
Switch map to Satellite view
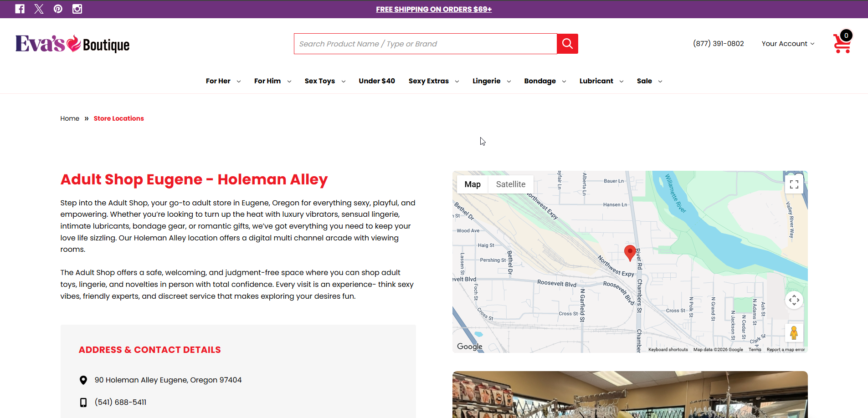[511, 184]
